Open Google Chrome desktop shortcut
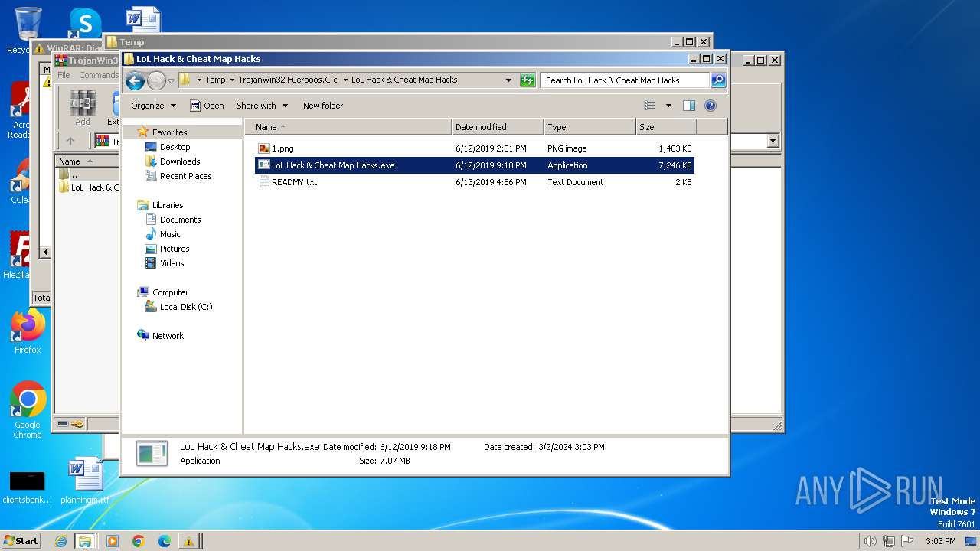The image size is (980, 551). coord(28,410)
